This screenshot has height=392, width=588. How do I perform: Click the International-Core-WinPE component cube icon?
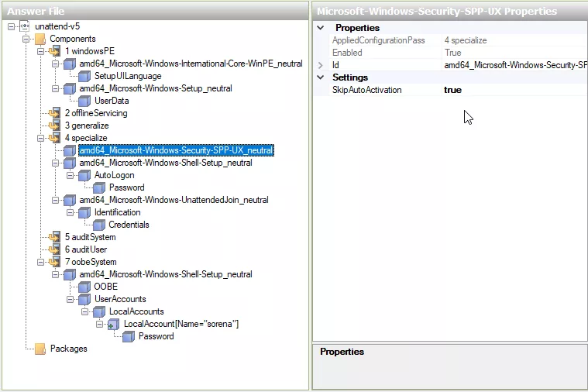click(x=70, y=64)
